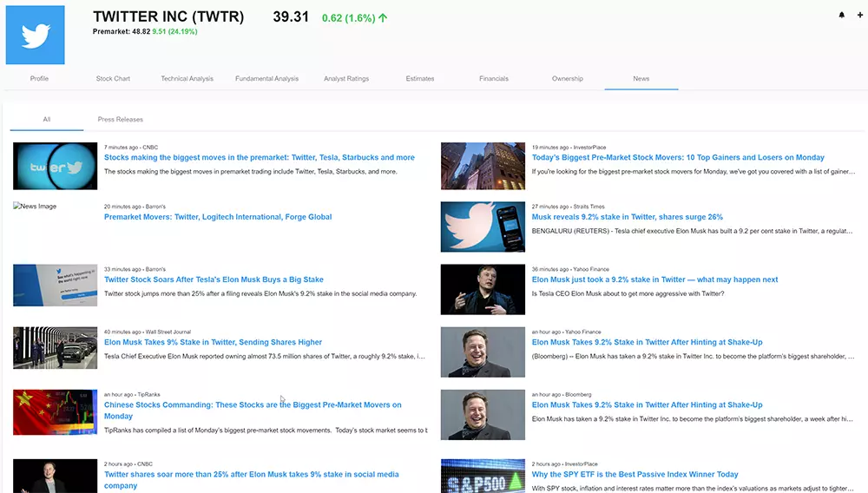Click the Wall Street Journal cars thumbnail
This screenshot has height=493, width=868.
click(56, 347)
